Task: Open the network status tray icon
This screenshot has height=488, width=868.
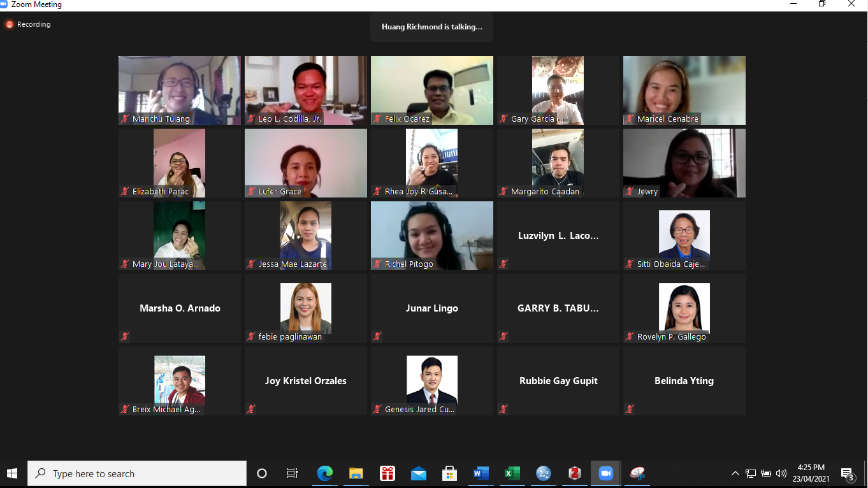Action: 751,473
